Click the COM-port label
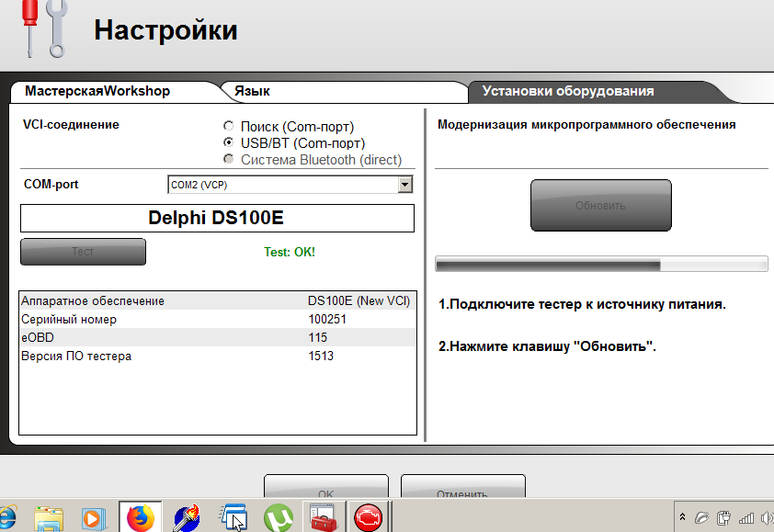Viewport: 774px width, 532px height. pyautogui.click(x=51, y=185)
